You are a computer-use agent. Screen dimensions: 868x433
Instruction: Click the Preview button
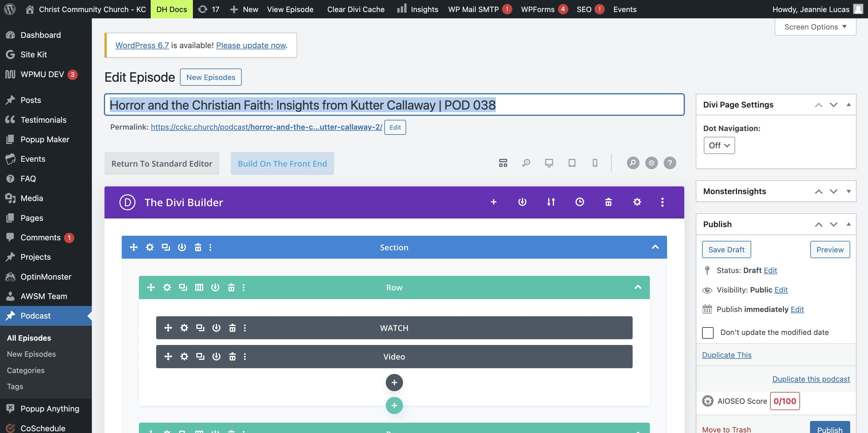[x=830, y=249]
